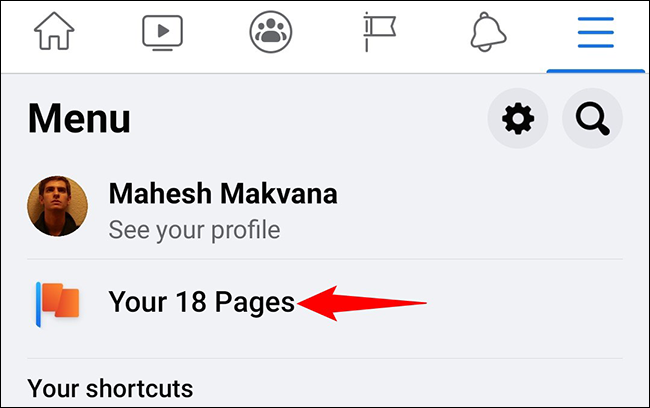Tap the "Your shortcuts" heading
The width and height of the screenshot is (650, 408).
click(109, 387)
